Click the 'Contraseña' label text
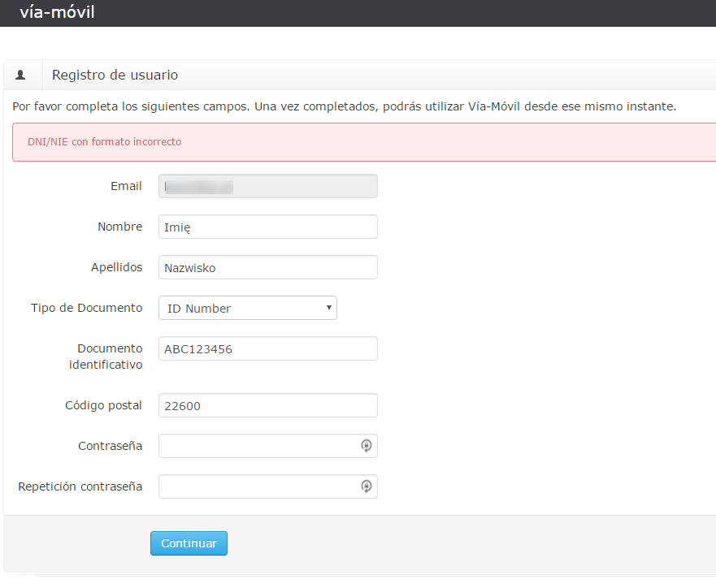Screen dimensions: 716x588 pyautogui.click(x=110, y=446)
